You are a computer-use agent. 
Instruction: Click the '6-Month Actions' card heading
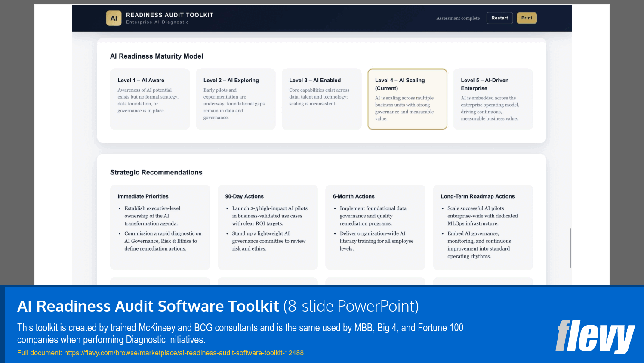[x=354, y=196]
